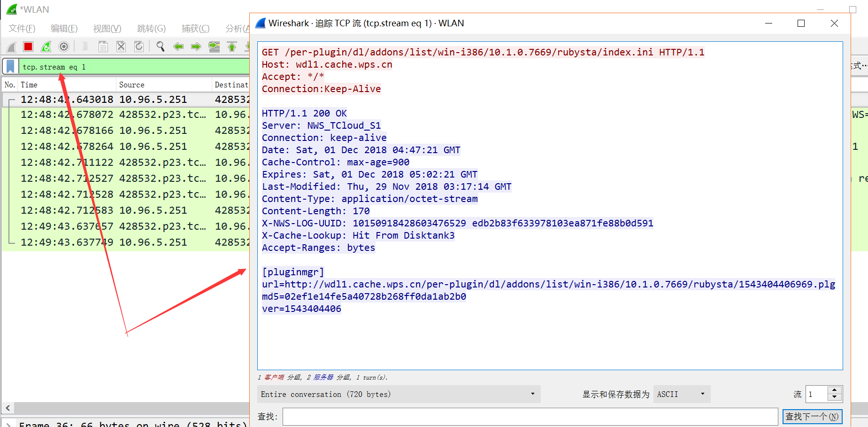868x427 pixels.
Task: Select packet at 12:48:42.678072
Action: click(x=126, y=115)
